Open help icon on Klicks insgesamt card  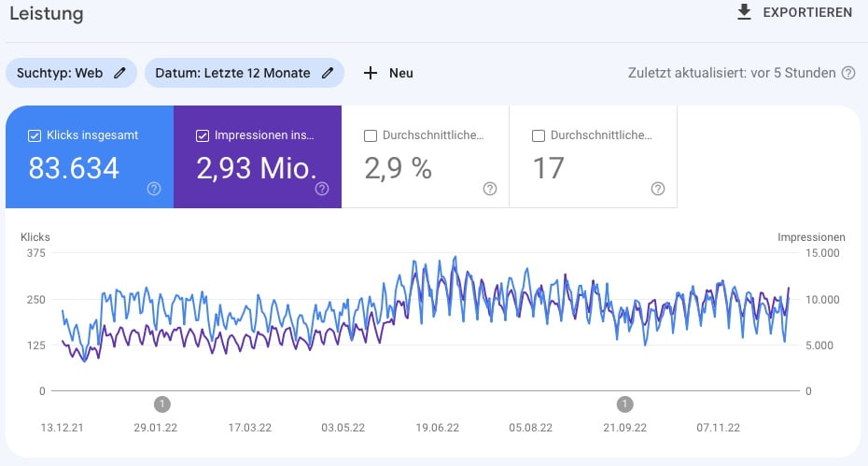(154, 189)
